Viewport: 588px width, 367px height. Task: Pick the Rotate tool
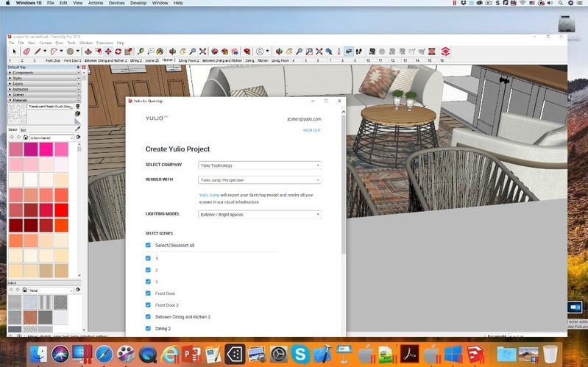click(118, 51)
